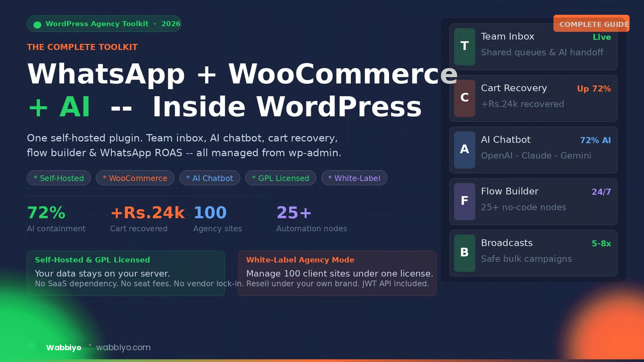
Task: Click 'White-Label Agency Mode' card heading
Action: pyautogui.click(x=300, y=260)
